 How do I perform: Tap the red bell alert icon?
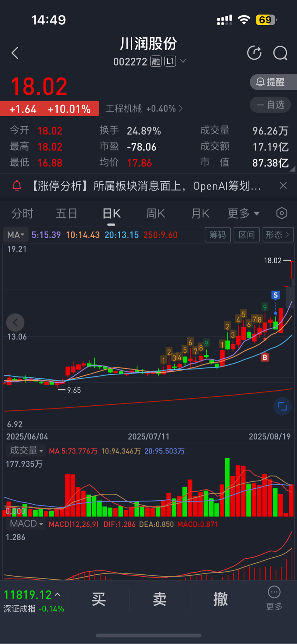(x=17, y=186)
